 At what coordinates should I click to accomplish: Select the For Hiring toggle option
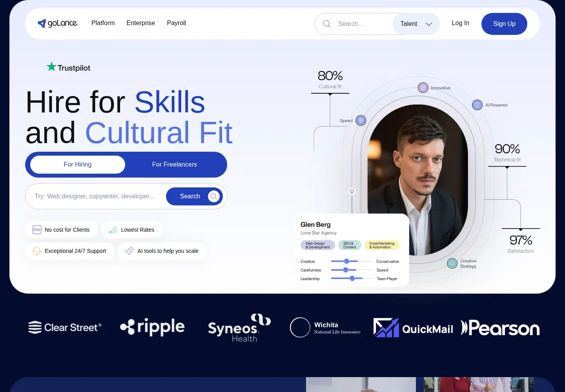pos(78,165)
